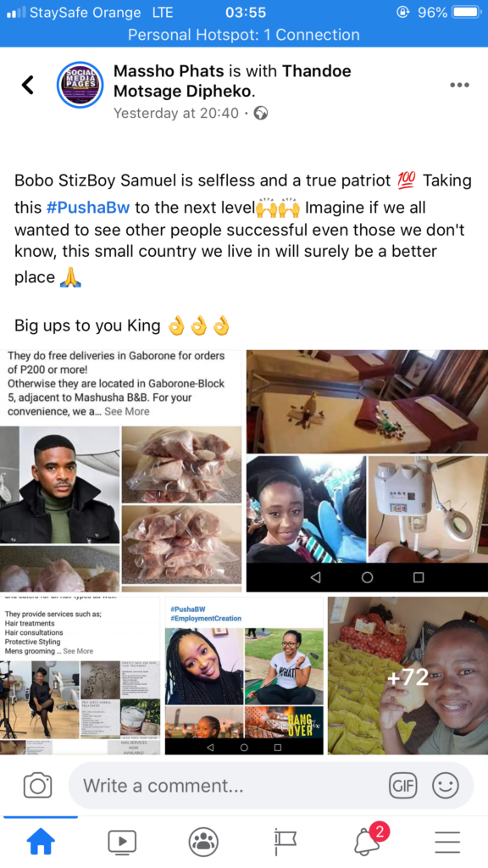This screenshot has width=488, height=868.
Task: Open Massho Phats profile name link
Action: pyautogui.click(x=169, y=71)
